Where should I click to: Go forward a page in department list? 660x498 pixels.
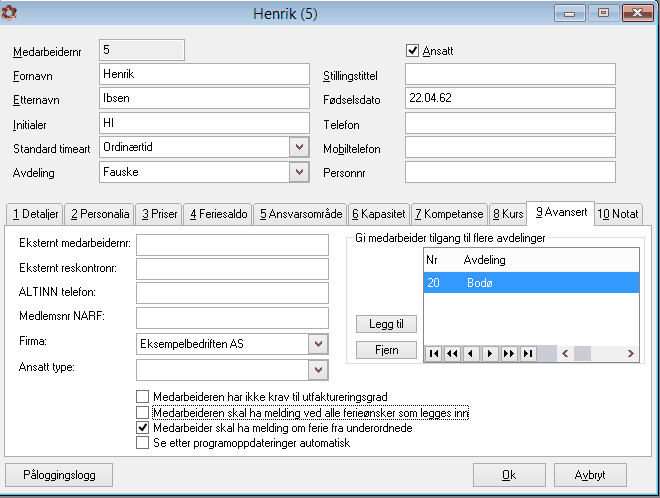point(509,354)
